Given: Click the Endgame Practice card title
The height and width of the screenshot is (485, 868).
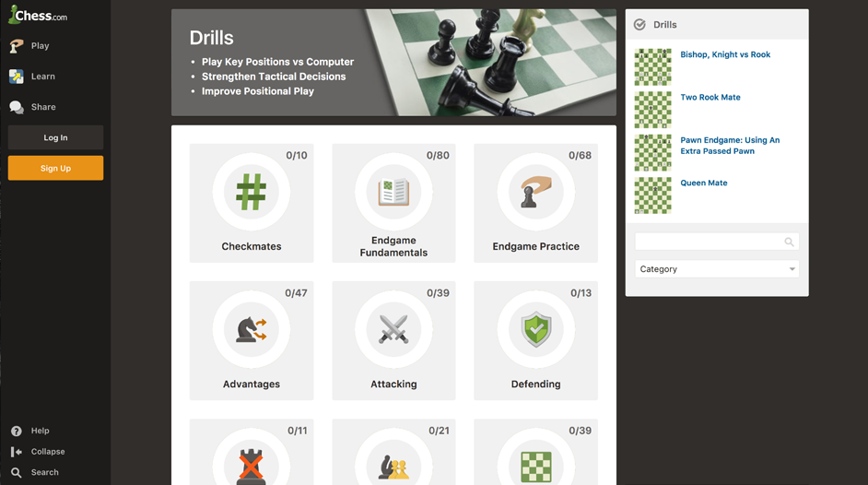Looking at the screenshot, I should coord(536,246).
